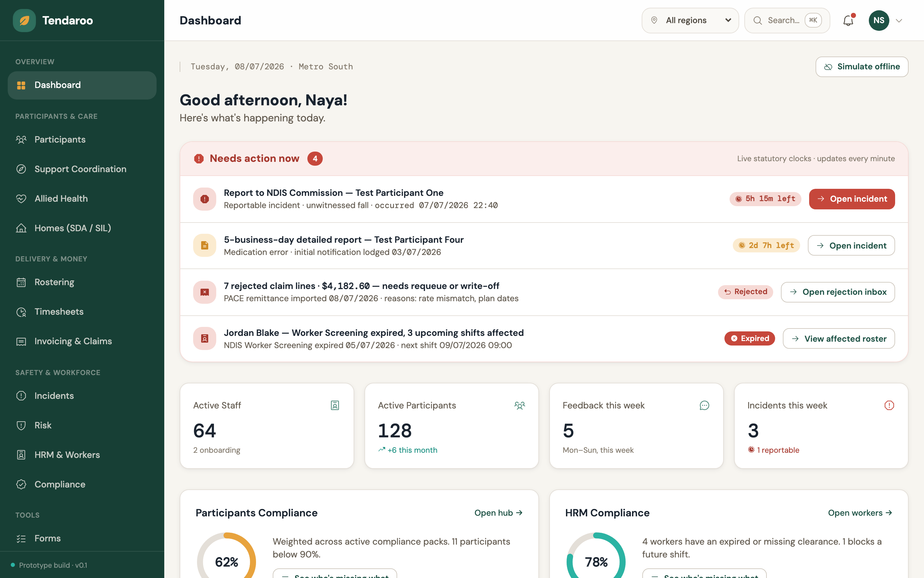Expand the All regions dropdown

(690, 20)
